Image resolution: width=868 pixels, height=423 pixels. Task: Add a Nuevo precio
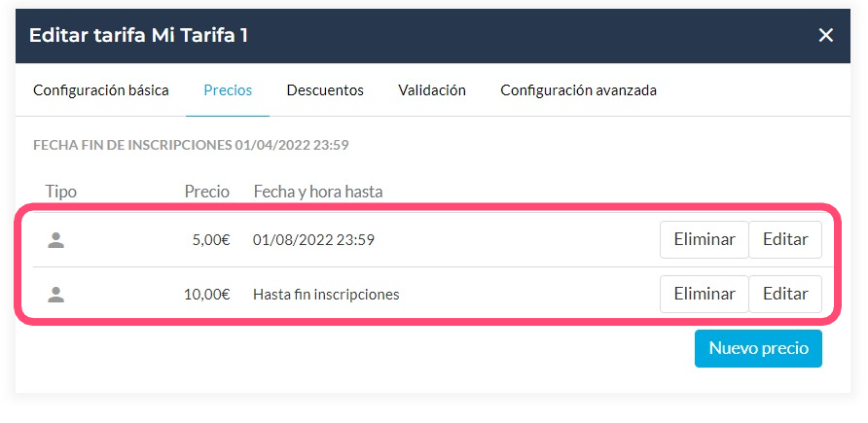758,348
